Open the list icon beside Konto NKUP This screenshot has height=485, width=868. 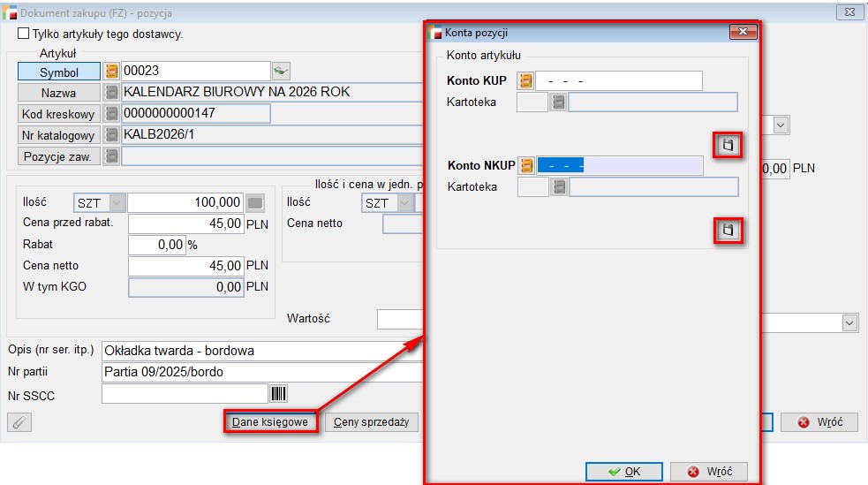click(x=527, y=165)
